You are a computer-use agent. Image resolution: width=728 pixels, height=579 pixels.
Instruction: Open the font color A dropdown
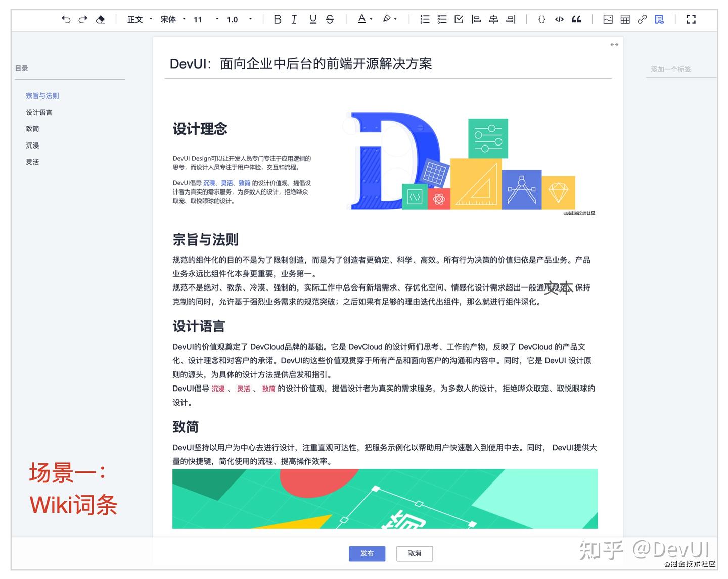coord(365,19)
